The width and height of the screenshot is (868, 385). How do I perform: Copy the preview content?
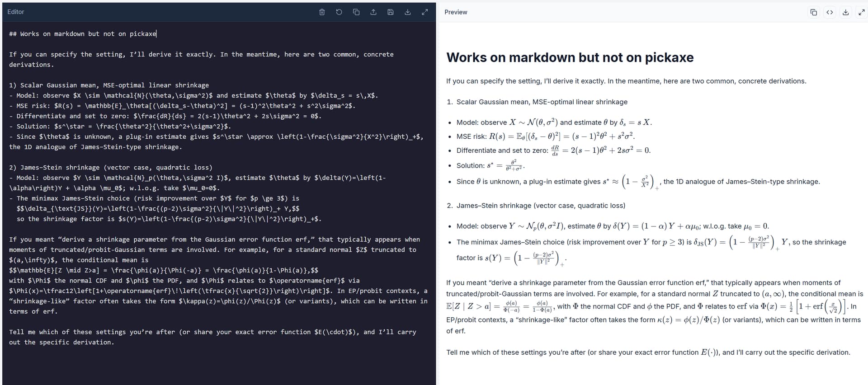(814, 12)
